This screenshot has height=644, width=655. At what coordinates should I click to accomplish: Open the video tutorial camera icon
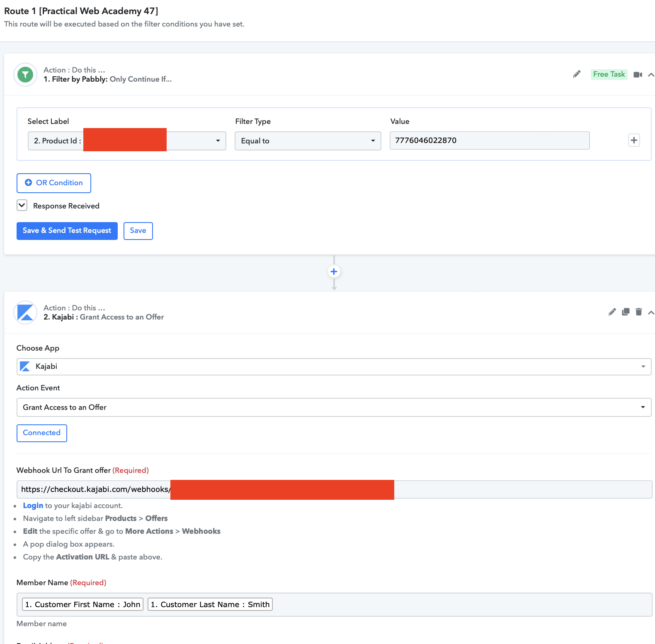pyautogui.click(x=638, y=75)
